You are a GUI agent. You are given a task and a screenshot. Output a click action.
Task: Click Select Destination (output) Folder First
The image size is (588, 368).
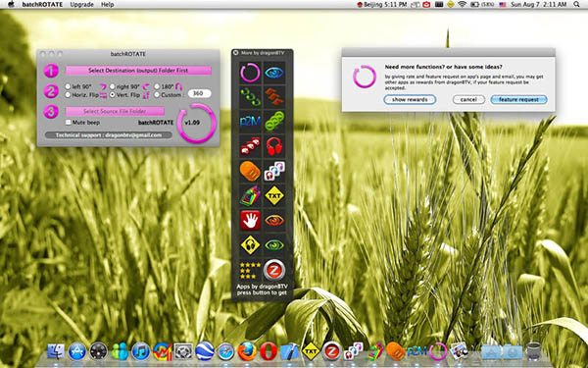click(x=138, y=71)
